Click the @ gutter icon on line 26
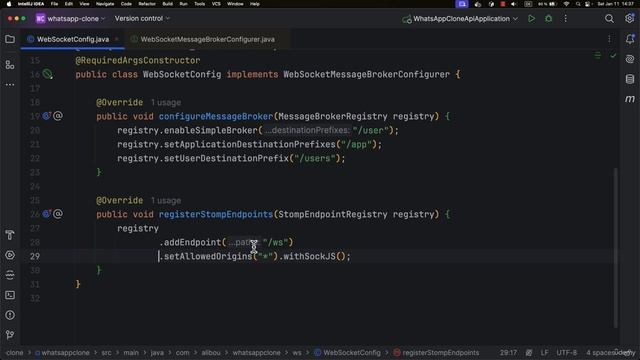 coord(58,214)
